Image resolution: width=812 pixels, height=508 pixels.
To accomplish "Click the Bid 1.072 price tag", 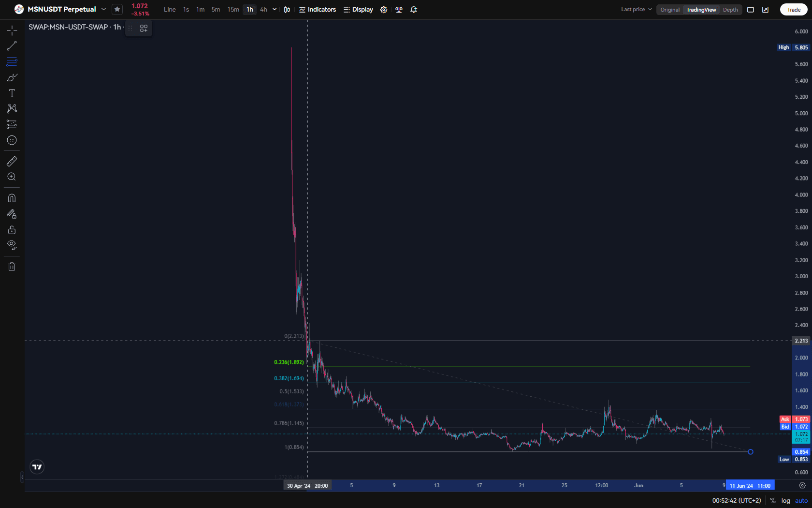I will [794, 427].
